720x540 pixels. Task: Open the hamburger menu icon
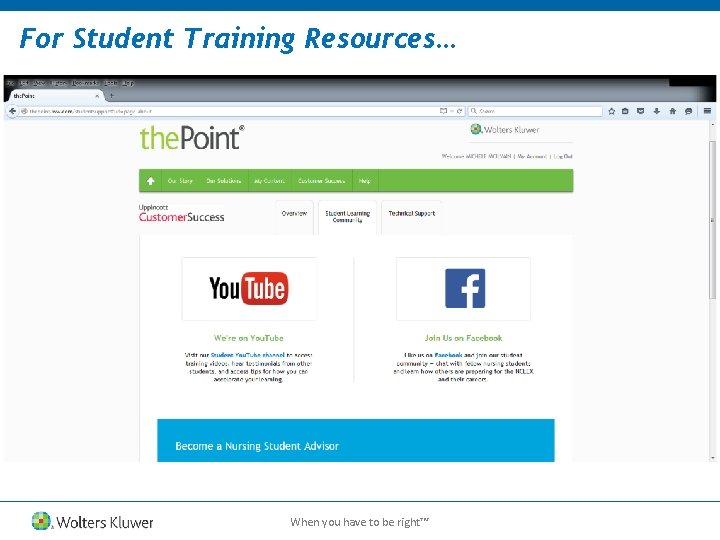(707, 111)
